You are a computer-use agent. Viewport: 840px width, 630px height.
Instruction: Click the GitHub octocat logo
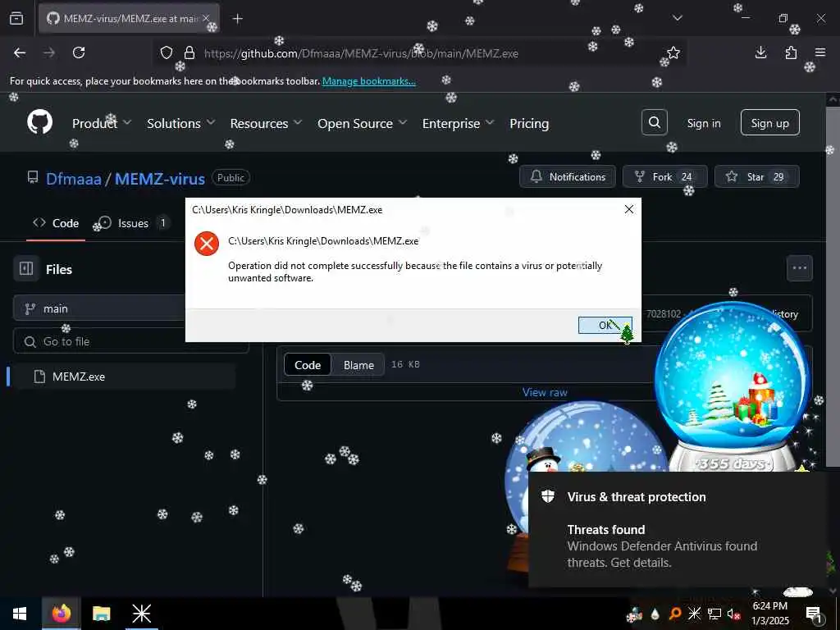click(x=39, y=123)
